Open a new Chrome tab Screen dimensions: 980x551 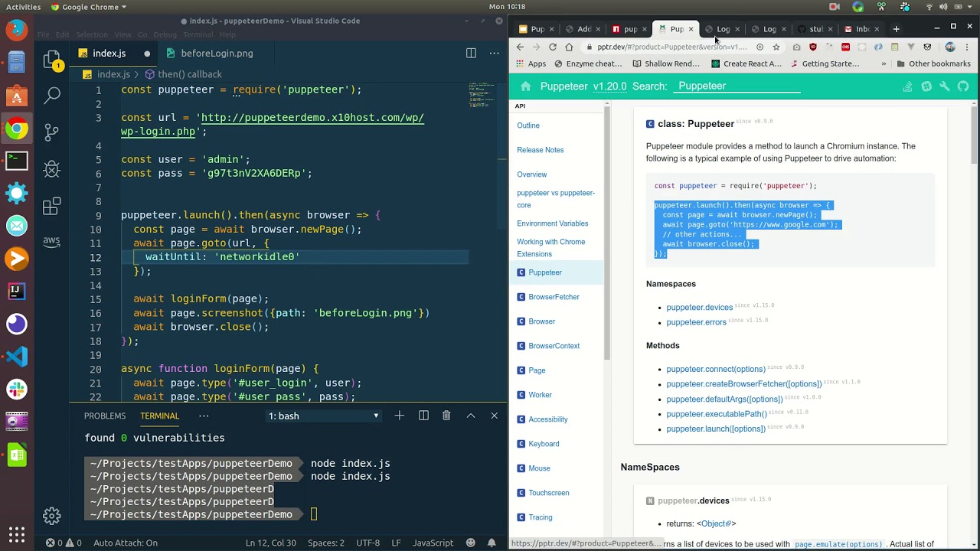click(x=896, y=29)
